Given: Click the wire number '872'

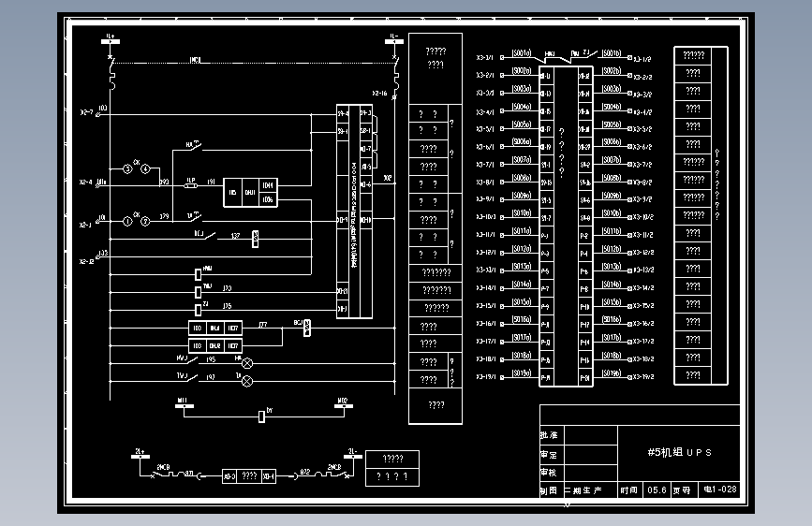Looking at the screenshot, I should click(305, 472).
